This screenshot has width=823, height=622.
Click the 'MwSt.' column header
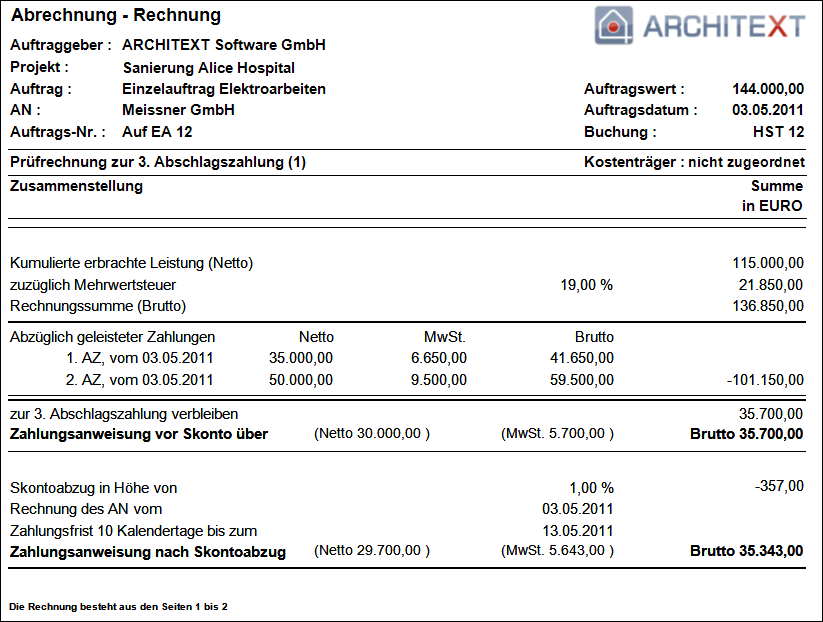pos(445,336)
